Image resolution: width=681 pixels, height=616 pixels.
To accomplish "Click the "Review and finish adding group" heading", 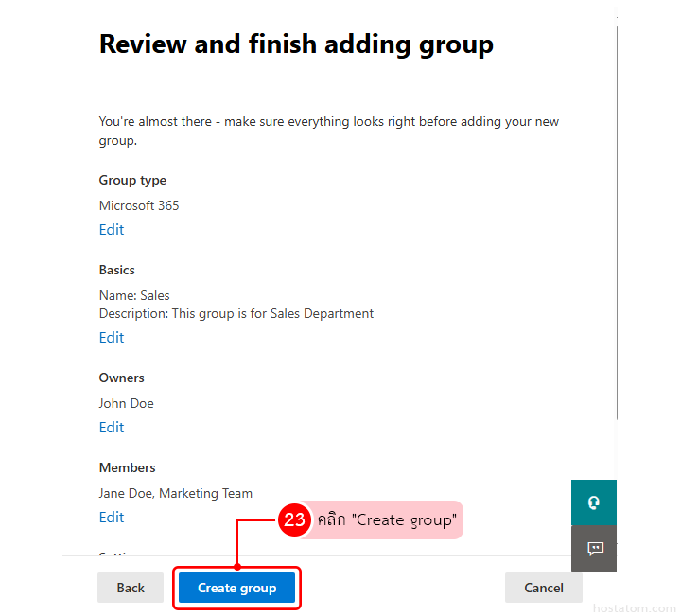I will (296, 44).
